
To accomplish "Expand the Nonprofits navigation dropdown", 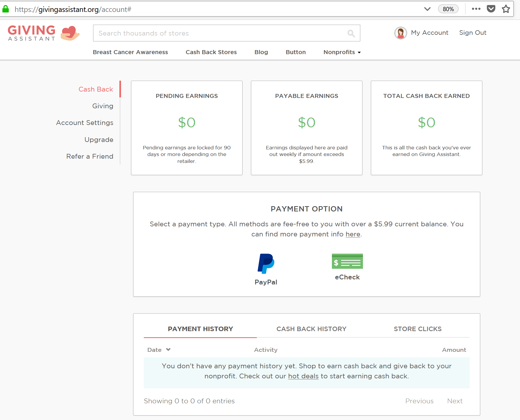I will (x=342, y=52).
